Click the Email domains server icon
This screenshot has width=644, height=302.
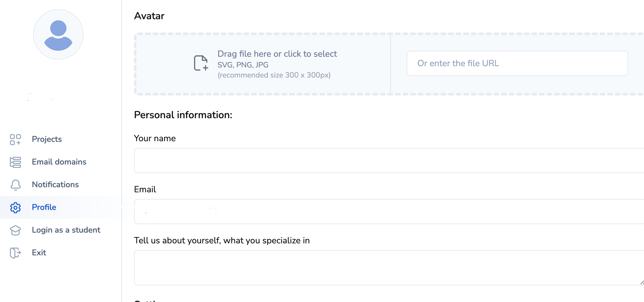coord(15,162)
